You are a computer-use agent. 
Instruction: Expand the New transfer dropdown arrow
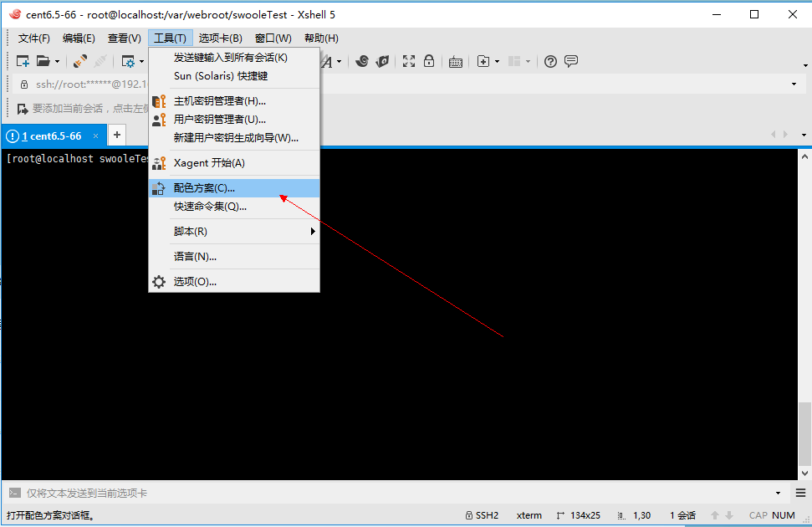[497, 62]
